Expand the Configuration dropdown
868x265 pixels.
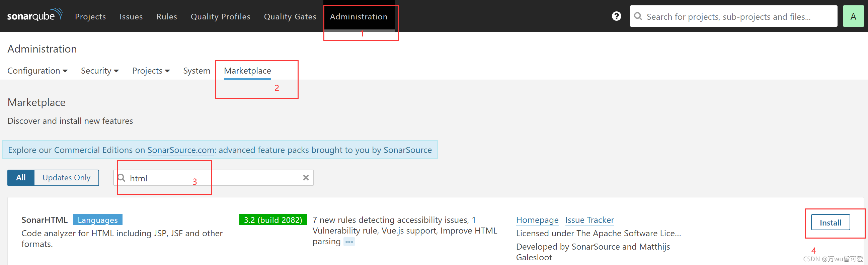37,71
